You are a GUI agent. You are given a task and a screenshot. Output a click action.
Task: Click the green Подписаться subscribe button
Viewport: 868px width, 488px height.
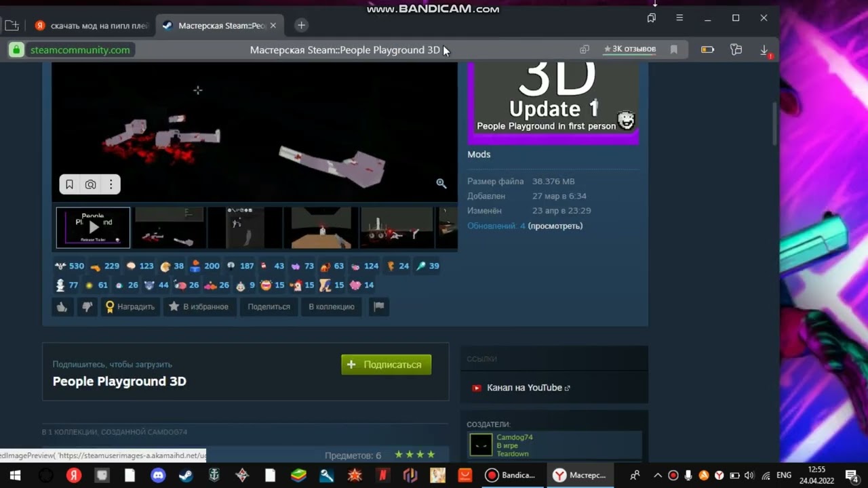coord(386,365)
